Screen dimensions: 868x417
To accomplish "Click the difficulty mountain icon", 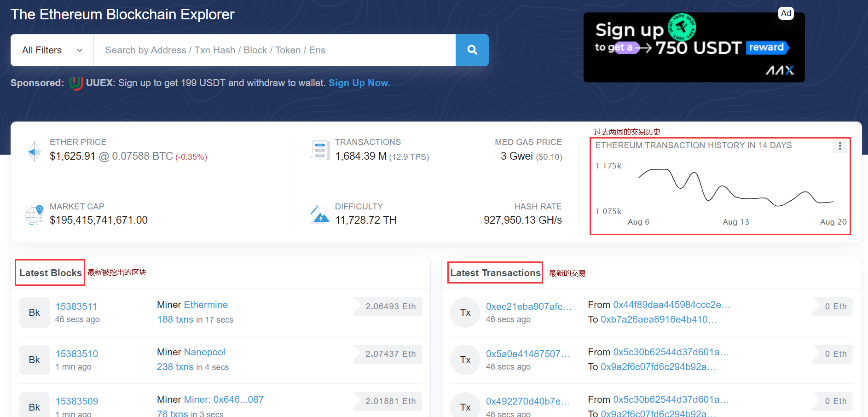I will click(x=320, y=214).
